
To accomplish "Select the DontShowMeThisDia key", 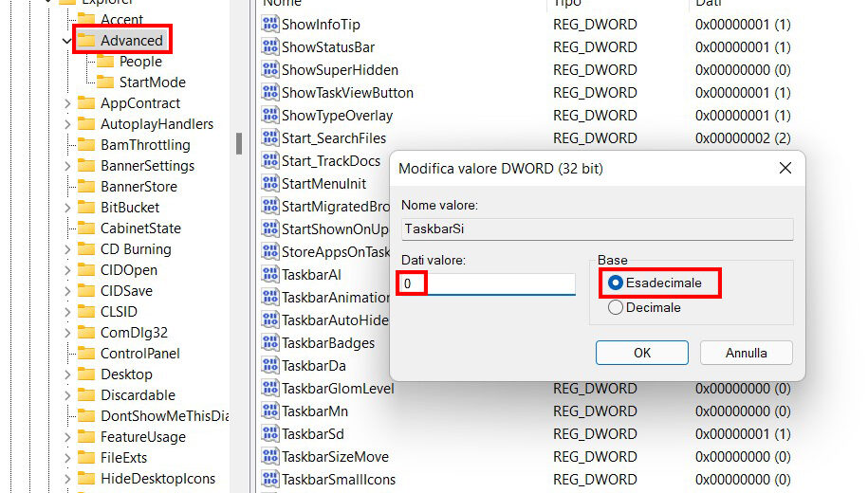I will tap(164, 416).
